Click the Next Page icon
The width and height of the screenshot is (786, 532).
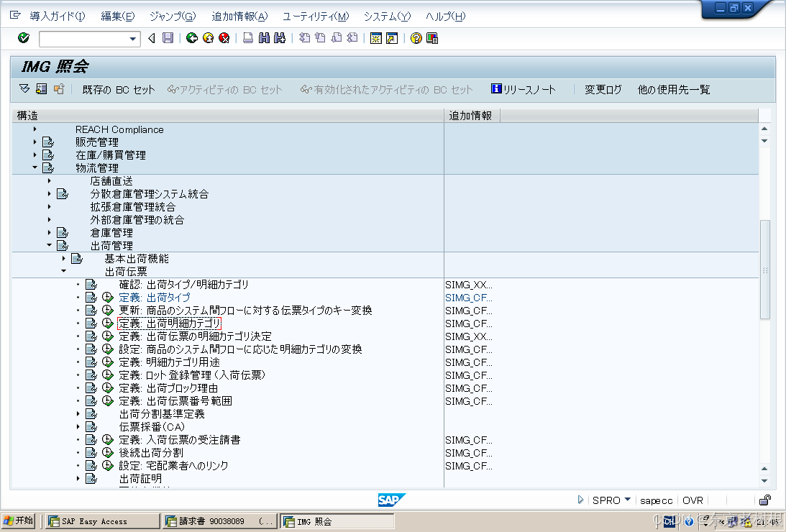[337, 38]
